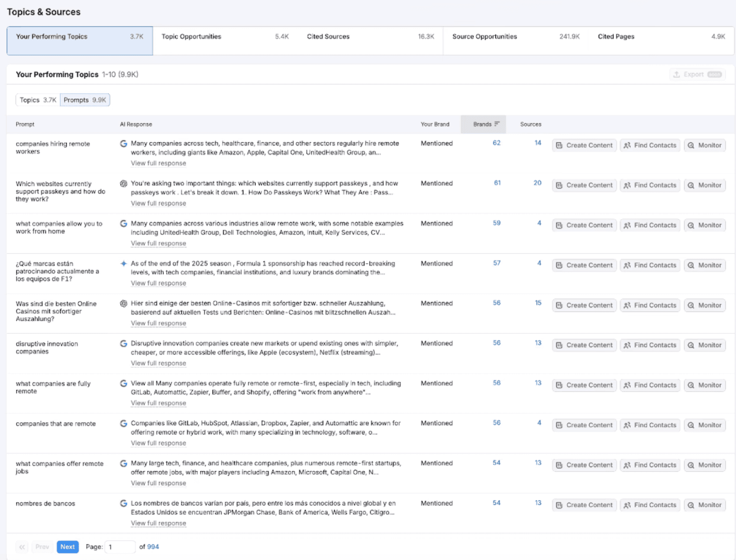Viewport: 736px width, 560px height.
Task: Focus the Page number input field
Action: coord(120,547)
